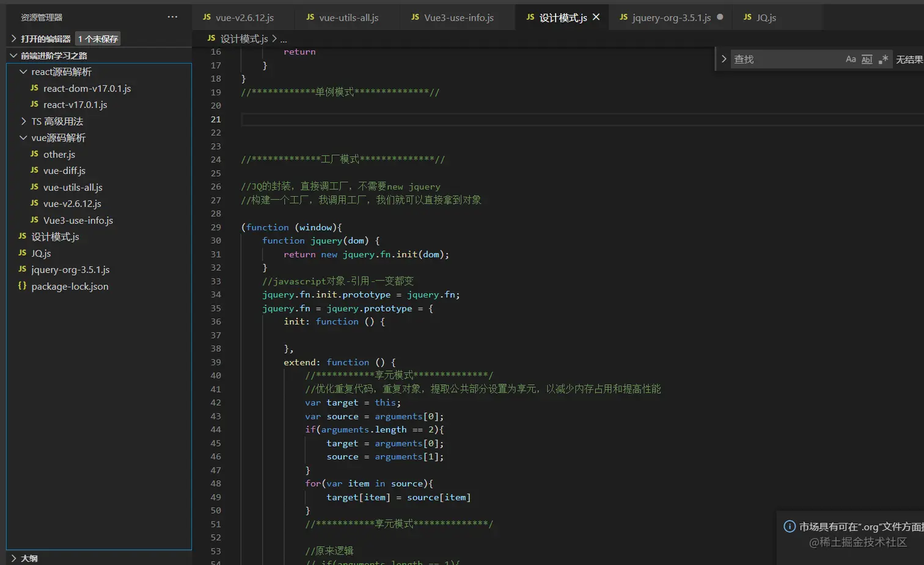
Task: Expand the TS 高级用法 folder
Action: click(23, 122)
